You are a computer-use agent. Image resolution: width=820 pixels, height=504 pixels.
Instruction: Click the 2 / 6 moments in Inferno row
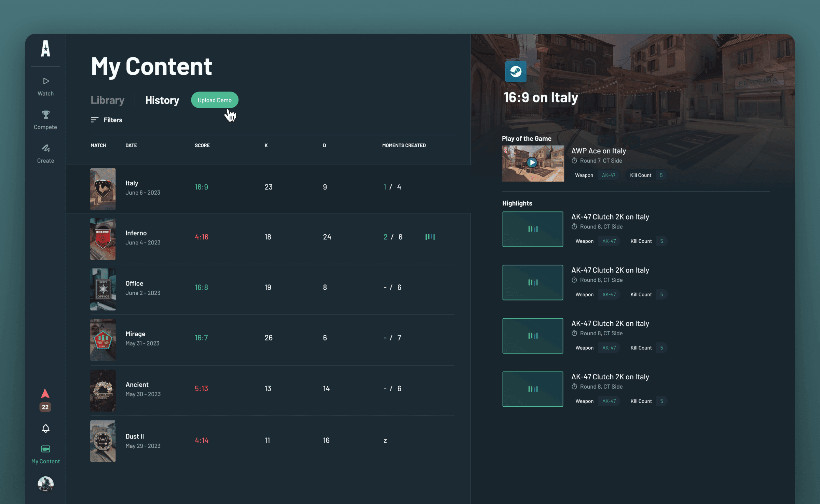(393, 237)
